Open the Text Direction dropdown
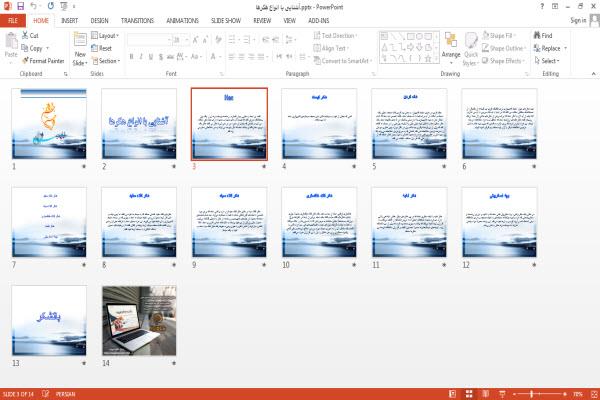 tap(336, 36)
